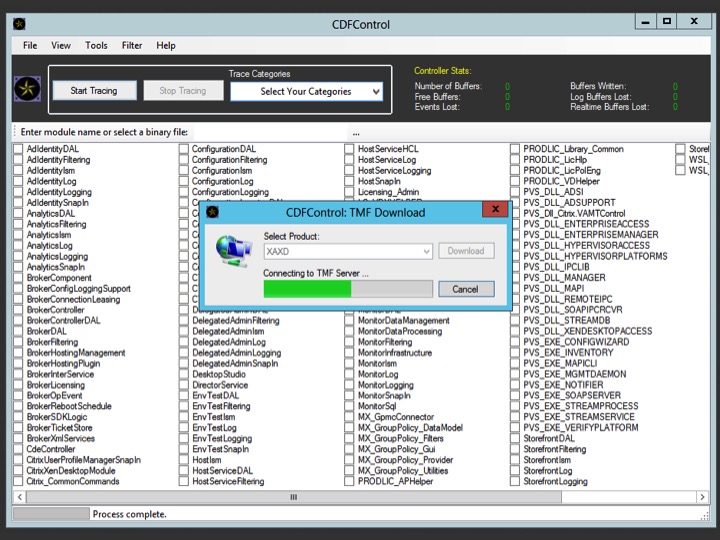Click the CitrixXenDesktopModule label
Image resolution: width=720 pixels, height=540 pixels.
(x=71, y=471)
